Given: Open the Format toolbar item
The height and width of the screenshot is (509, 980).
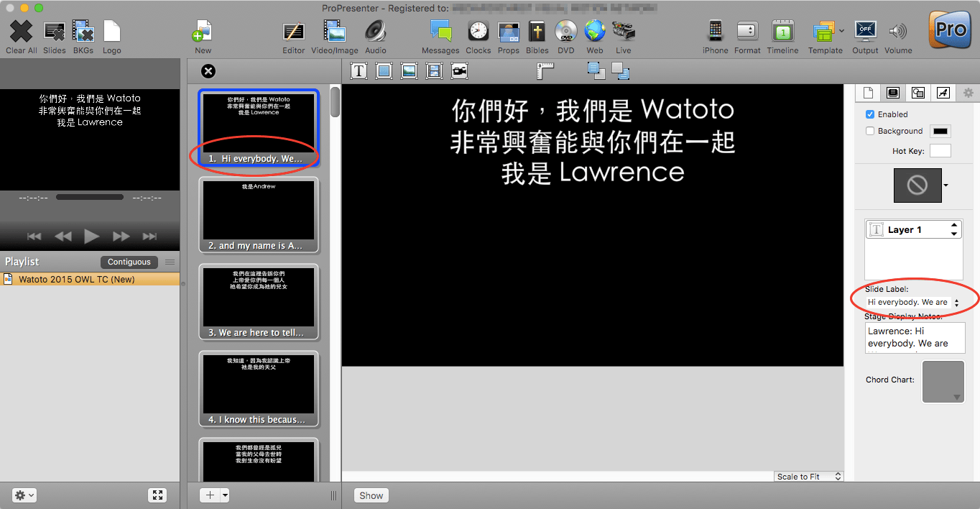Looking at the screenshot, I should (747, 32).
